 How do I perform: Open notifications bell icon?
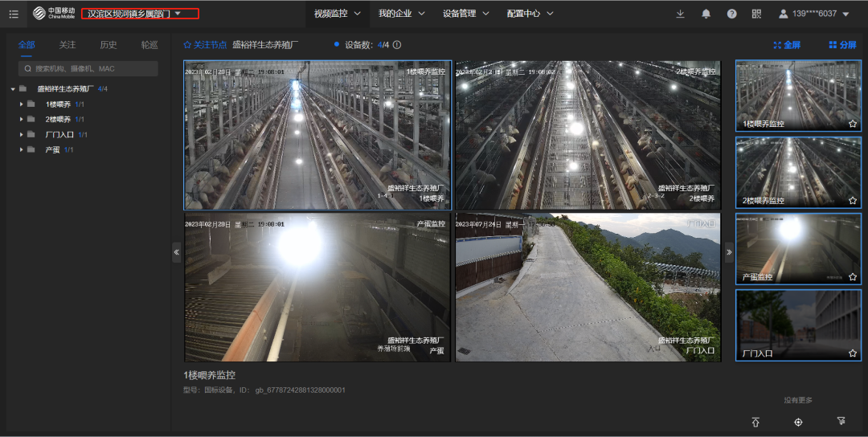click(x=706, y=14)
